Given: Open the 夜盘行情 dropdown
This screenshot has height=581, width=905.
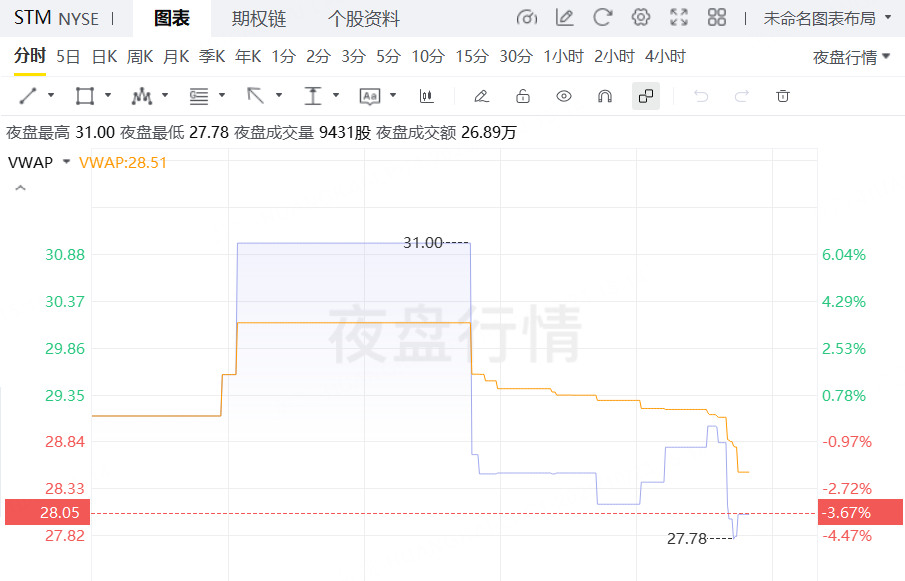Looking at the screenshot, I should tap(851, 57).
